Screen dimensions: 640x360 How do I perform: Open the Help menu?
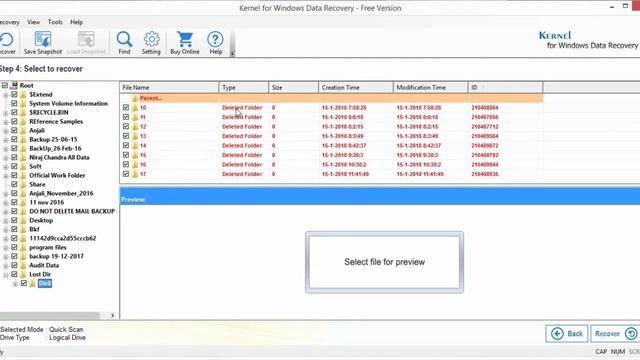76,22
